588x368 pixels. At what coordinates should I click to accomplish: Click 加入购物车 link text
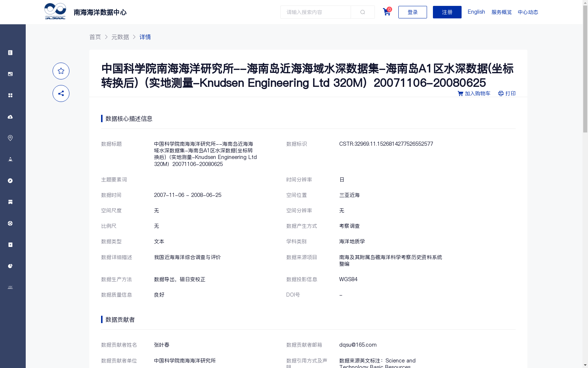click(478, 93)
